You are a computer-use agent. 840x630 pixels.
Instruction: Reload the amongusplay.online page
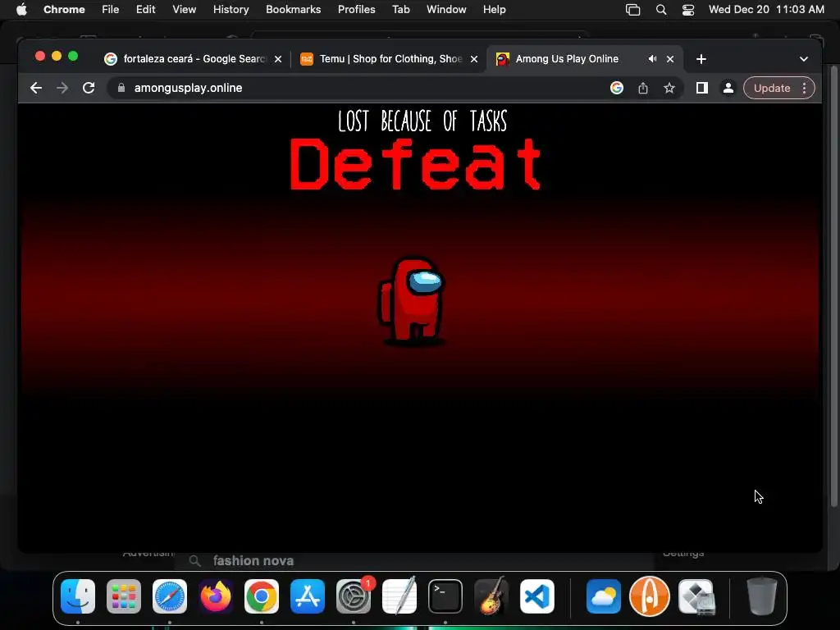point(89,88)
